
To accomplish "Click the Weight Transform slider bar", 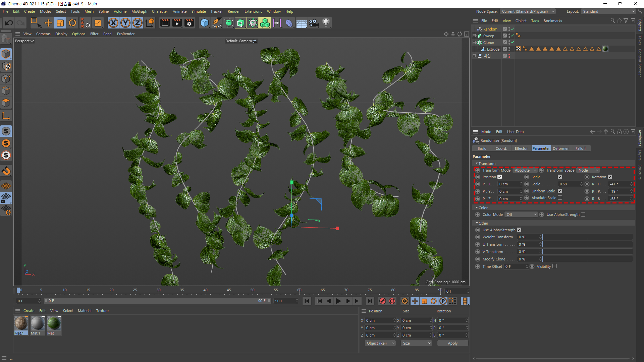I will coord(587,237).
